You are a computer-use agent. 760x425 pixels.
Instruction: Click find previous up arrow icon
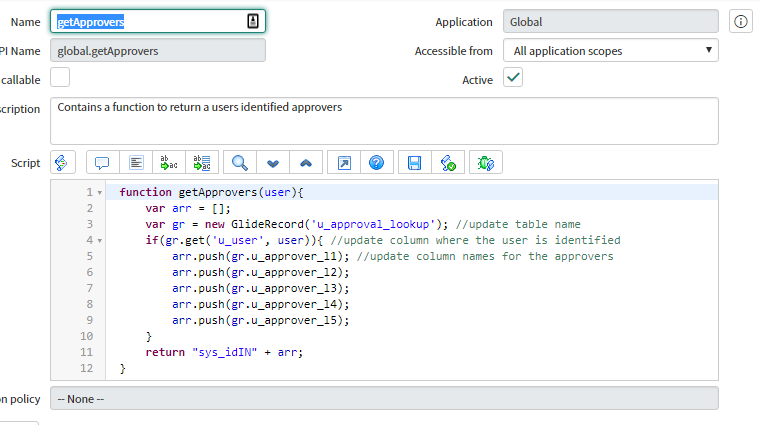point(306,163)
